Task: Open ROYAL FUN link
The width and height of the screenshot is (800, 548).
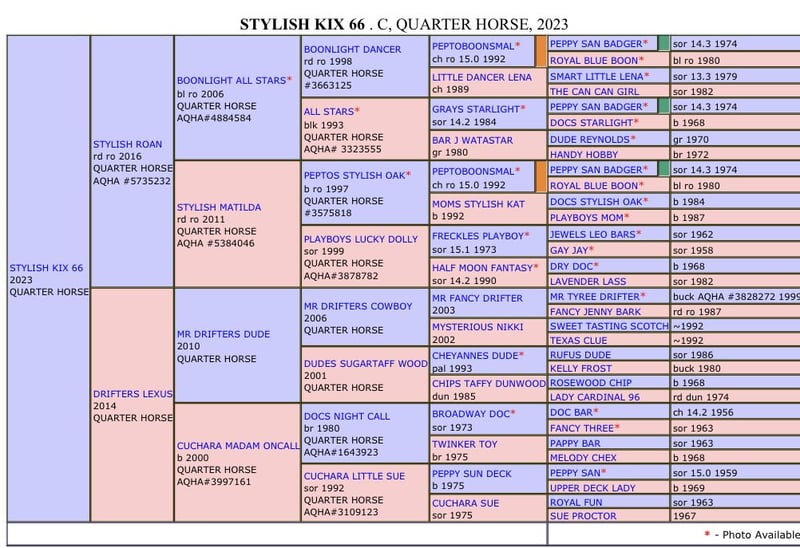Action: 576,503
